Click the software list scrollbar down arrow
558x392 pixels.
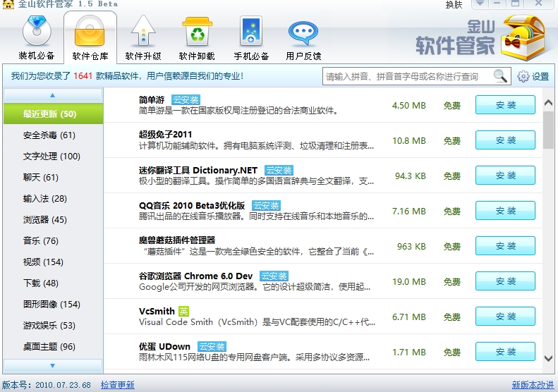tap(548, 358)
